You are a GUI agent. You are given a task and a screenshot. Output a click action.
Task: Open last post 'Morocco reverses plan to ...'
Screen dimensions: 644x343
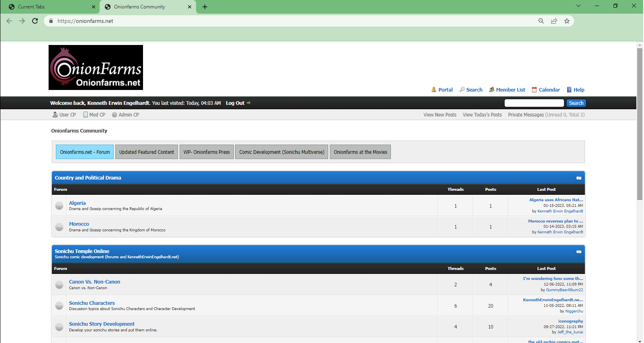(x=555, y=221)
